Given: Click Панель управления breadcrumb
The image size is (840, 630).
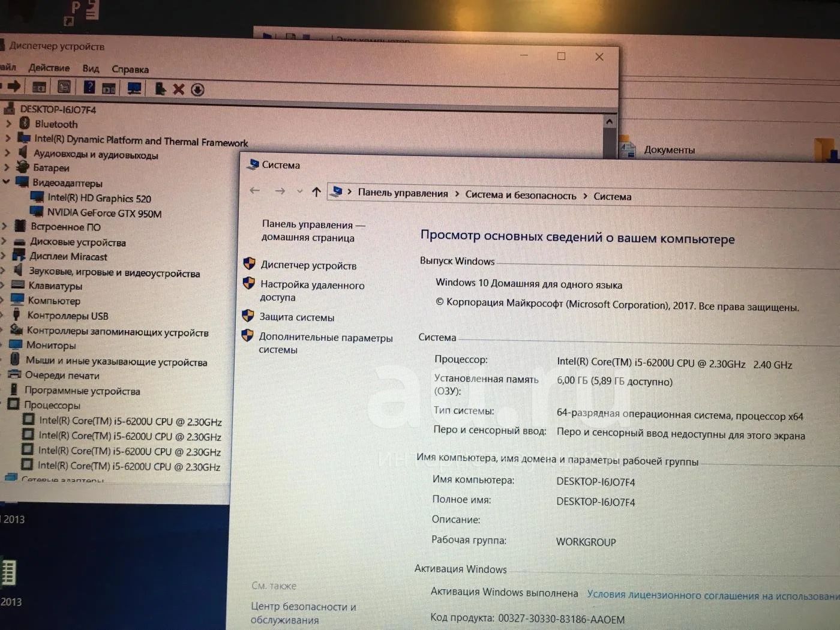Looking at the screenshot, I should pyautogui.click(x=403, y=193).
